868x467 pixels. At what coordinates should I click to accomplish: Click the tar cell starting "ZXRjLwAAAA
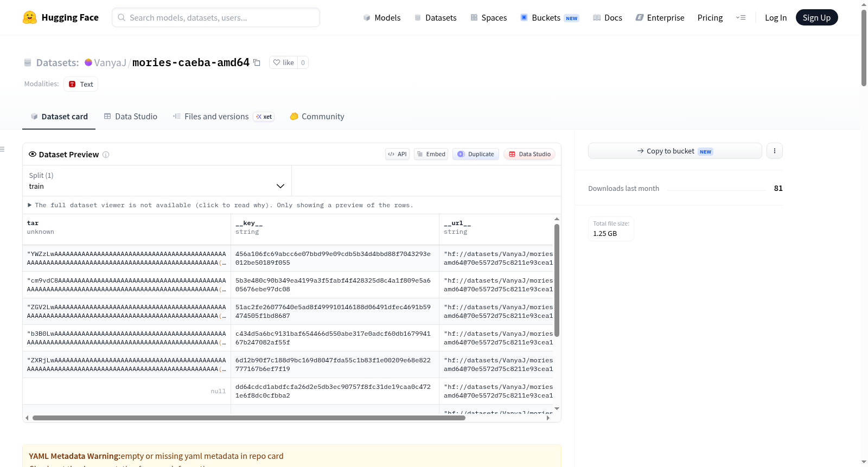[x=126, y=364]
